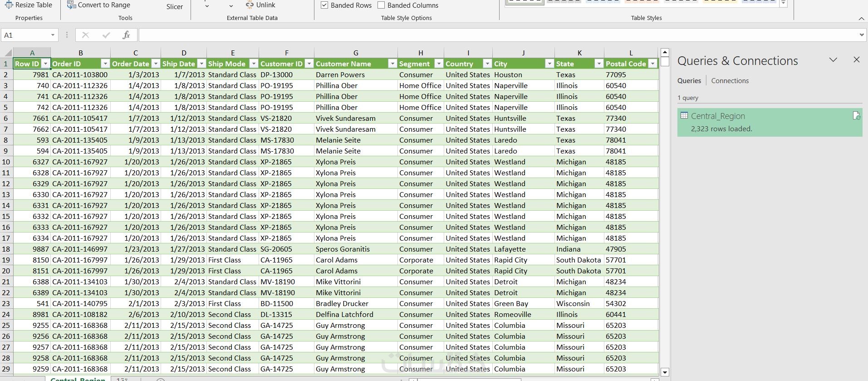
Task: Toggle the Banded Rows checkbox
Action: point(324,5)
